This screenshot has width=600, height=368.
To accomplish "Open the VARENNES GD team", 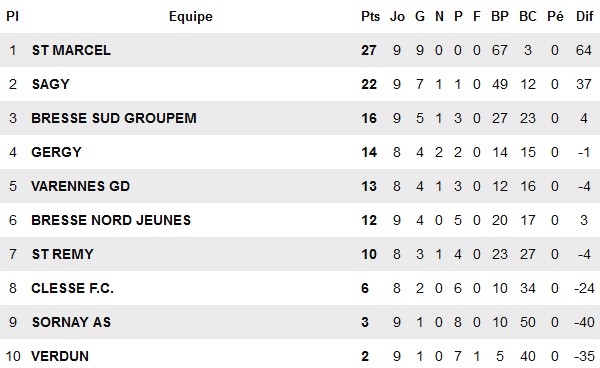I will 80,186.
